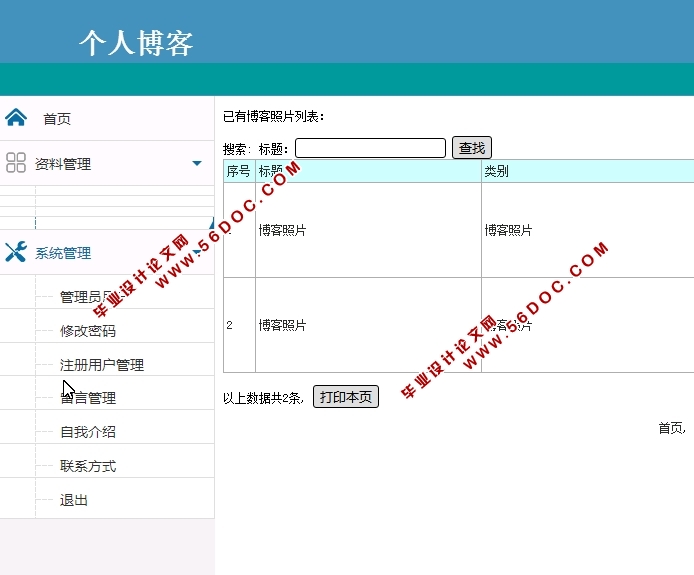Click title 博客照片 in row 2

[282, 325]
